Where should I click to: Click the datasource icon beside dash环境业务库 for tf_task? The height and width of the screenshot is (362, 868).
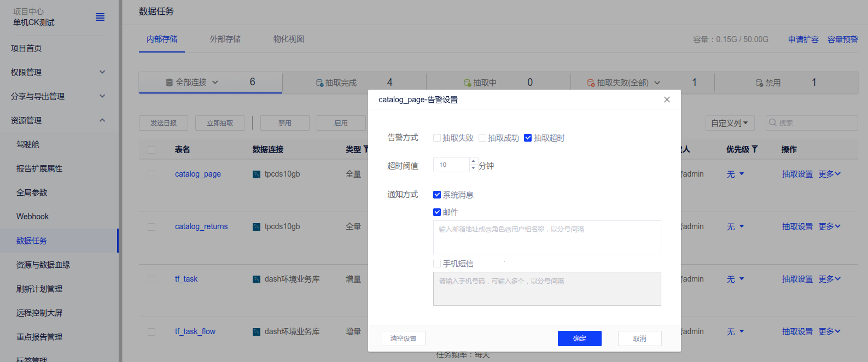click(x=257, y=279)
